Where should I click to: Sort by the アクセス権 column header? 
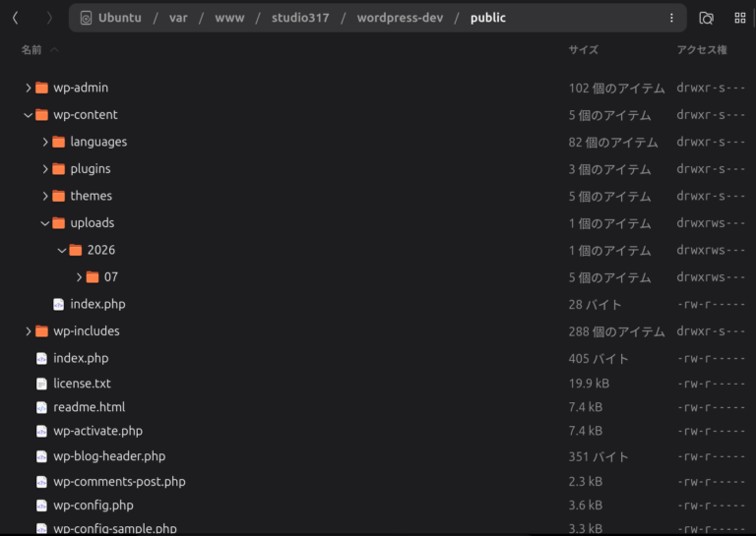click(x=702, y=49)
